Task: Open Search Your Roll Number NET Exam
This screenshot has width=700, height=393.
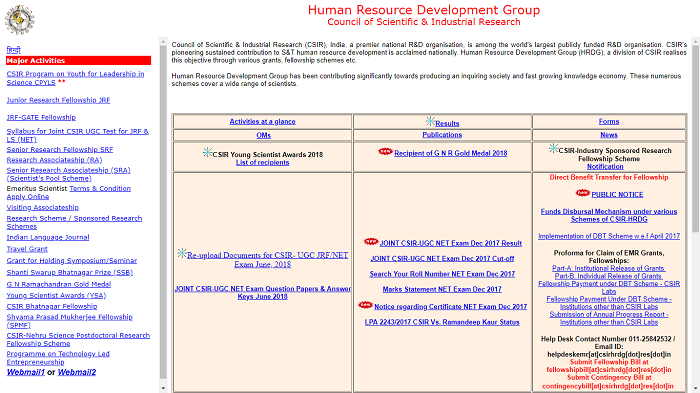Action: (442, 274)
